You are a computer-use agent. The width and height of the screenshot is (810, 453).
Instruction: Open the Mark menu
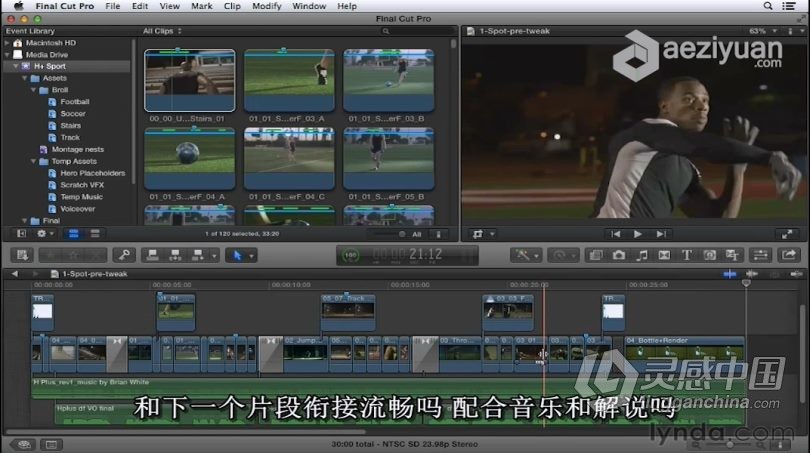pyautogui.click(x=201, y=6)
